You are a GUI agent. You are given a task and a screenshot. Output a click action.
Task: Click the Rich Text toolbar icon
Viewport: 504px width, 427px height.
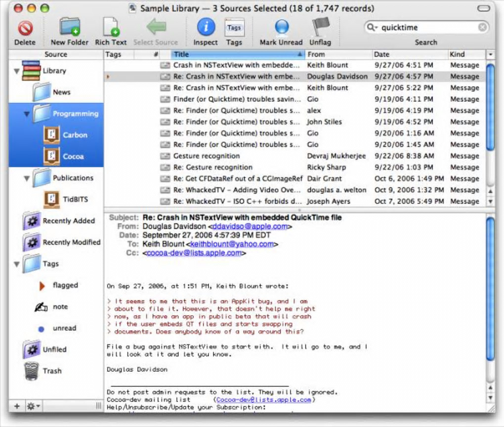click(x=111, y=27)
